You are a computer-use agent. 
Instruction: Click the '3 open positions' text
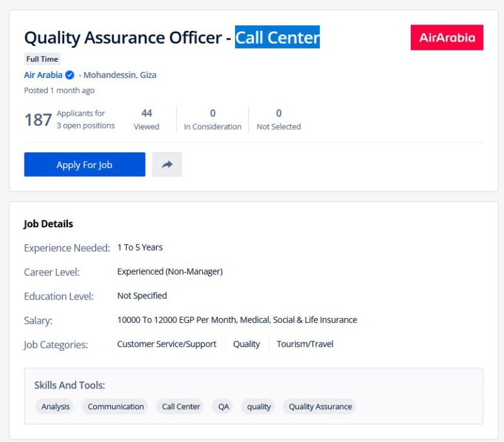tap(86, 125)
